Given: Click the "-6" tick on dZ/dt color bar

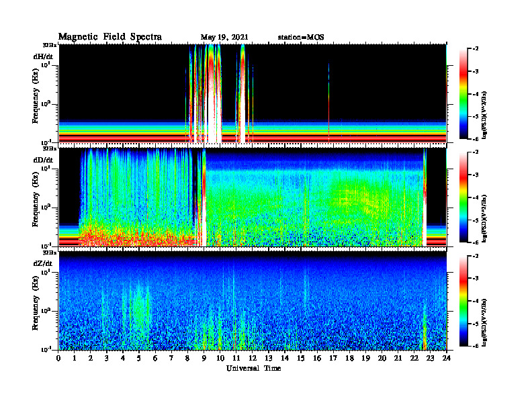Looking at the screenshot, I should click(476, 346).
